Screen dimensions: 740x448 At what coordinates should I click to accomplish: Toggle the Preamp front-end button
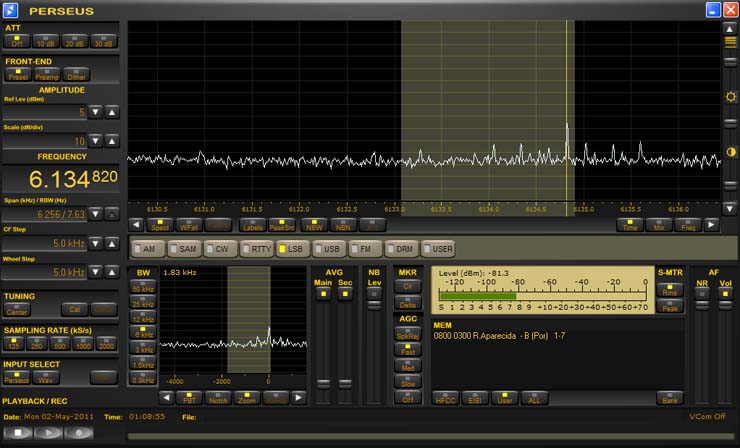47,75
